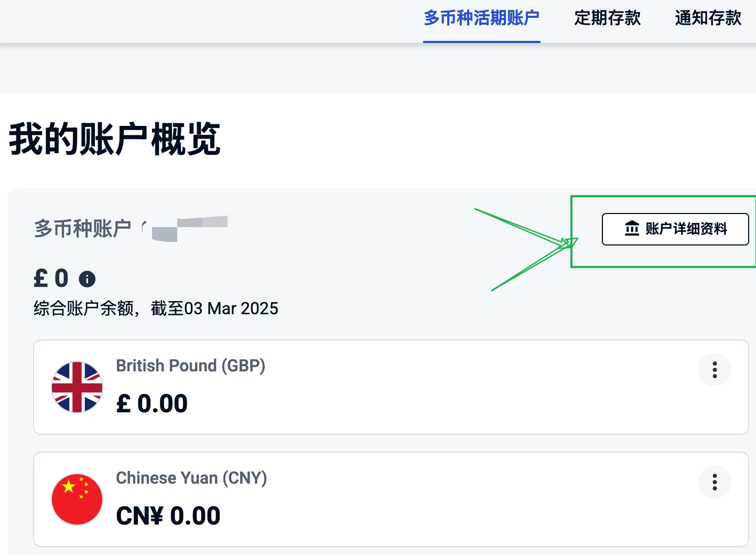Viewport: 756px width, 555px height.
Task: Switch to 多币种活期账户 tab
Action: (x=482, y=18)
